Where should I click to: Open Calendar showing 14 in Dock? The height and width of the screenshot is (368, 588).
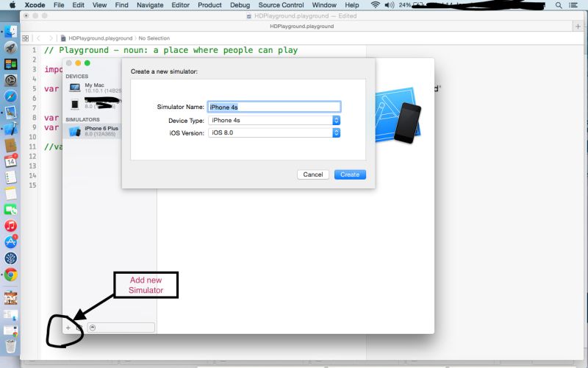[x=10, y=161]
